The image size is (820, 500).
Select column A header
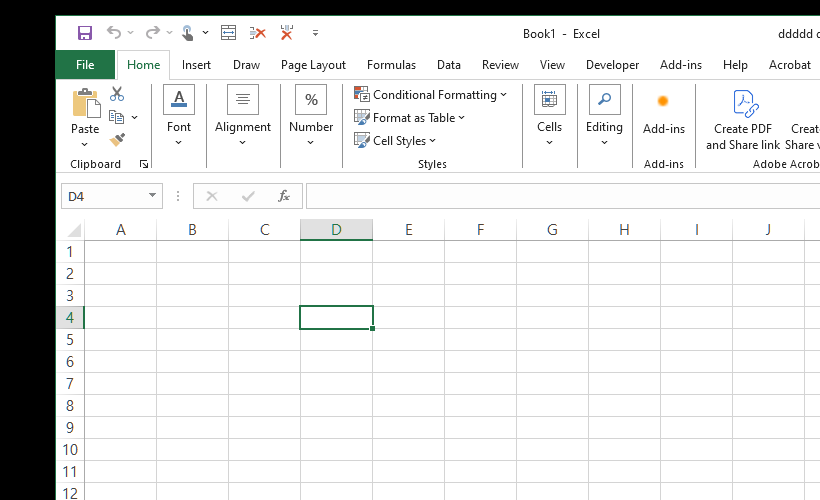click(x=120, y=230)
